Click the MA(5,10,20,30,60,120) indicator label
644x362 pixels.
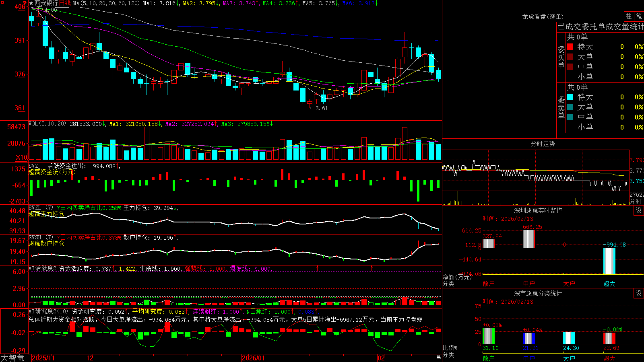tap(106, 3)
